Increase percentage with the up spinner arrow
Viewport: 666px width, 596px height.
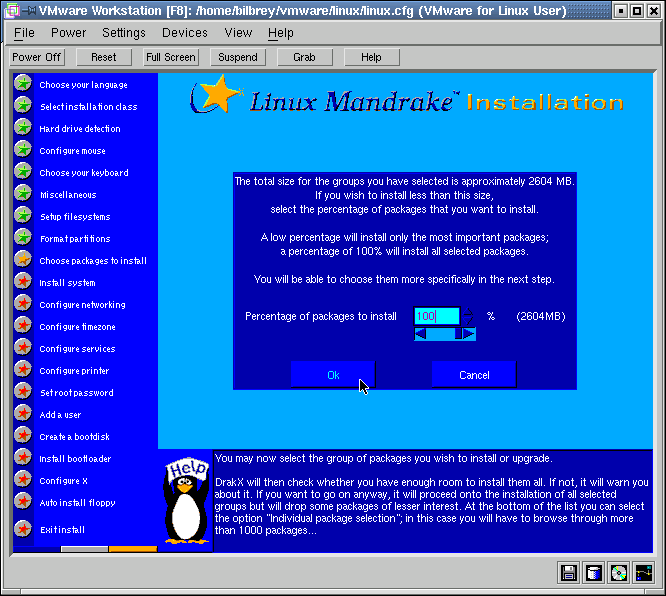[468, 312]
